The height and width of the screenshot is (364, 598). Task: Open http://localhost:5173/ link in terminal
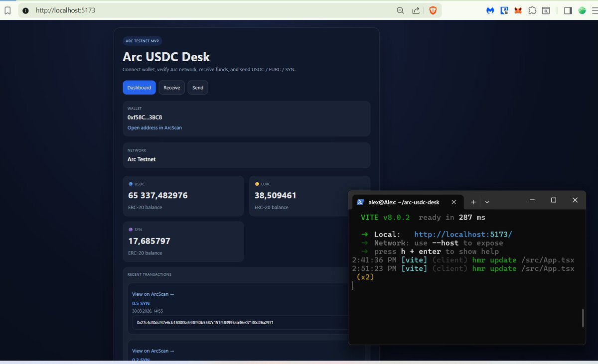[463, 234]
